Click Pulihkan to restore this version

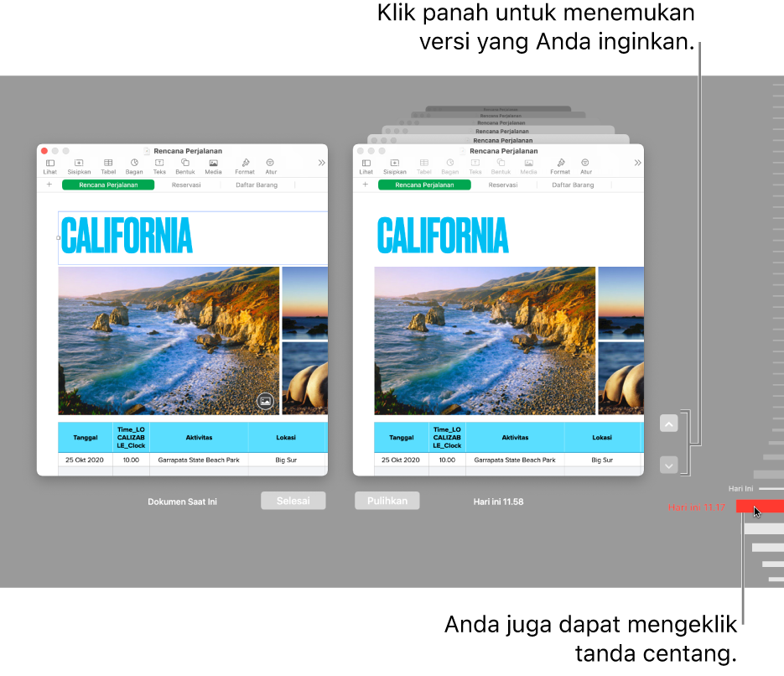click(387, 501)
